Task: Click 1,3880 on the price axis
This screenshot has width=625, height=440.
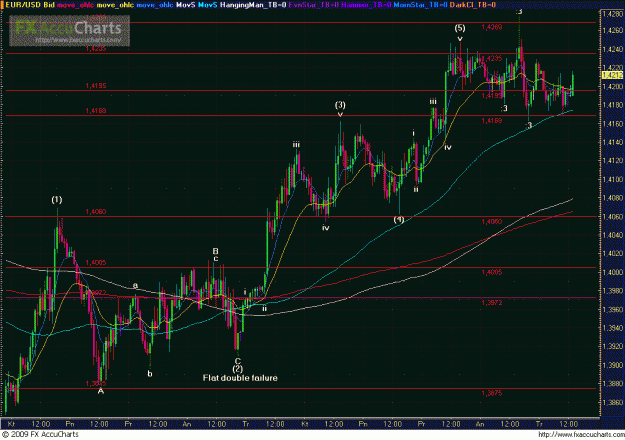Action: [x=612, y=384]
